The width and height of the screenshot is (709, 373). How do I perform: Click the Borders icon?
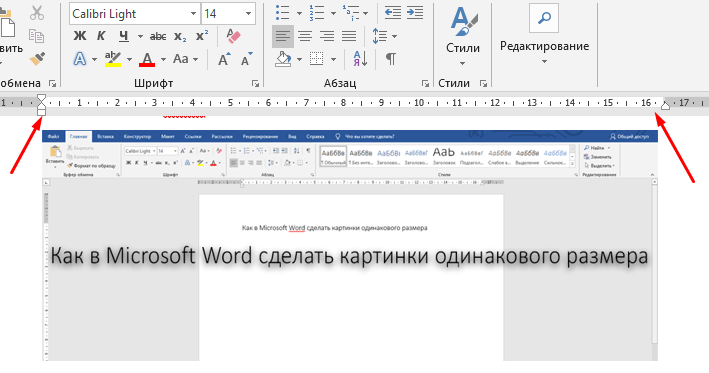[x=317, y=59]
